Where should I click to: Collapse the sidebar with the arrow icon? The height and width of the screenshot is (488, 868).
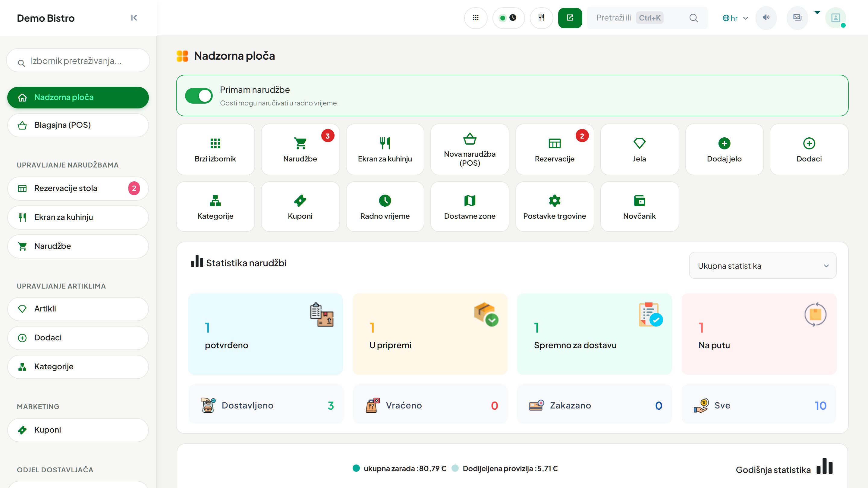pos(134,18)
